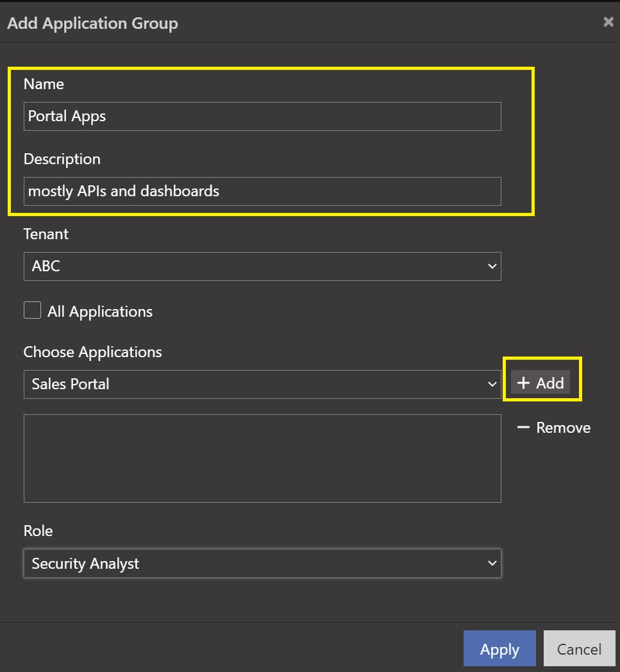This screenshot has height=672, width=620.
Task: Focus the Name field containing Portal Apps
Action: [x=262, y=117]
